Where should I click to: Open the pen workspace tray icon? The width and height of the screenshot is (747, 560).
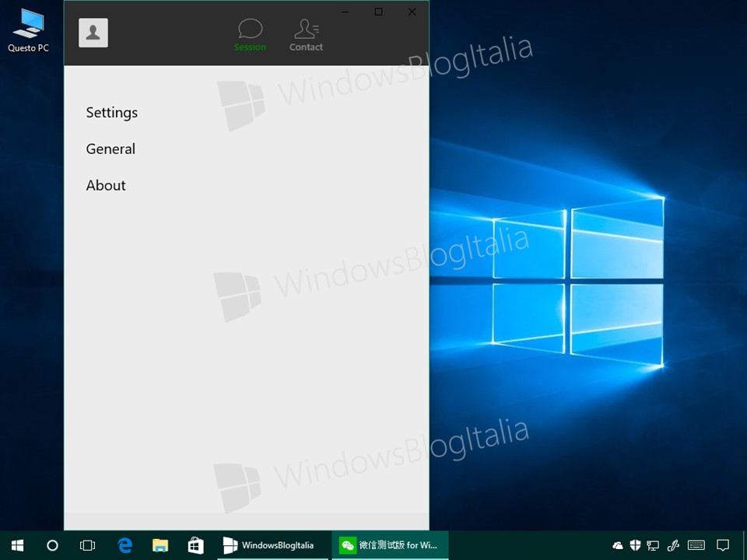tap(672, 545)
